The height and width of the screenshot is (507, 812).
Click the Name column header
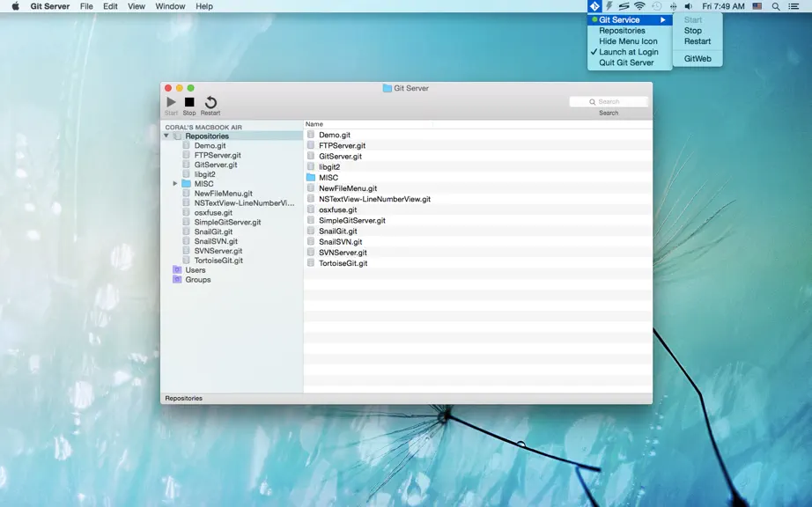click(367, 124)
